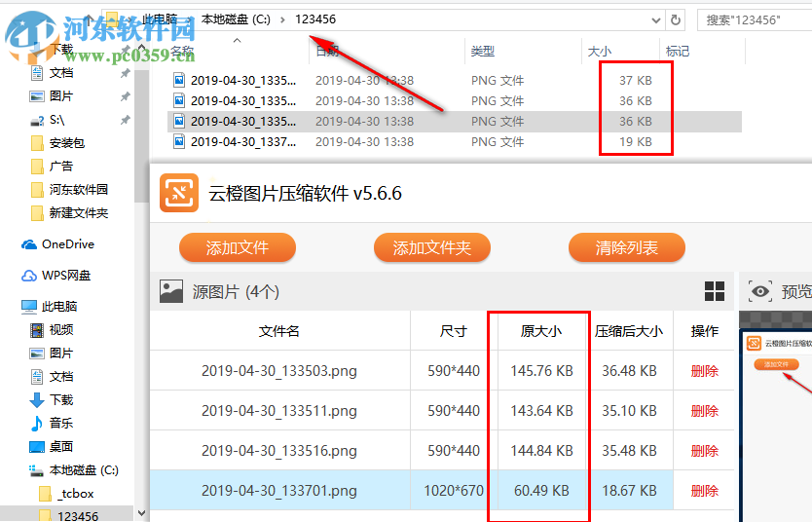
Task: Open WPS网盘 in the navigation pane
Action: point(66,276)
